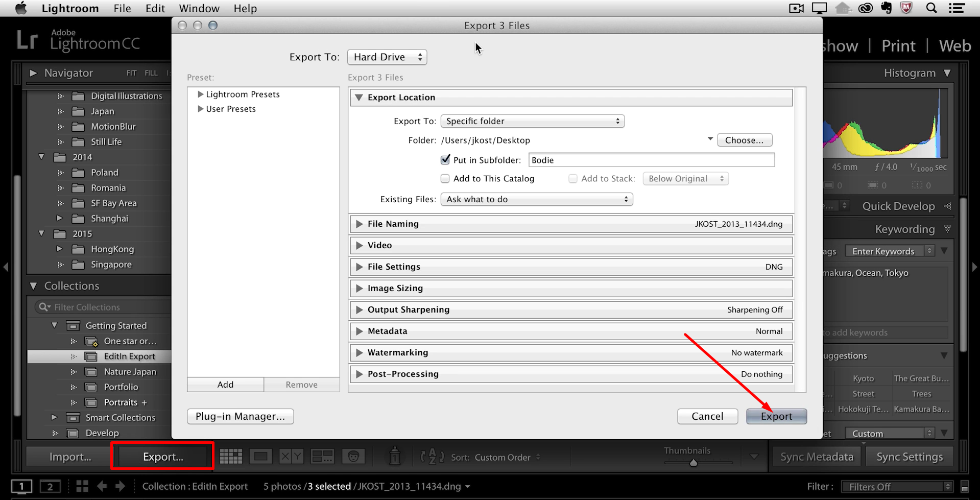Open Compare view mode
The height and width of the screenshot is (500, 980).
291,456
